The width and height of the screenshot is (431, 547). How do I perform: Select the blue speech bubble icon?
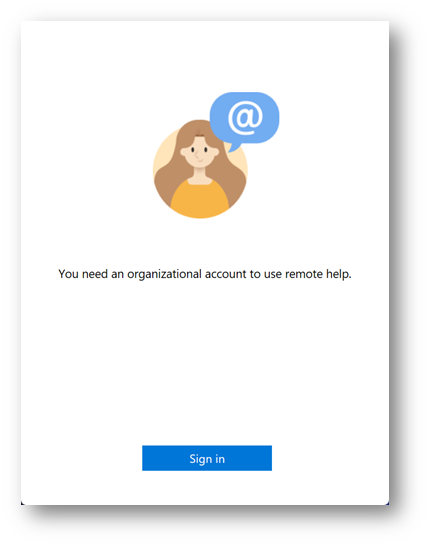click(x=244, y=121)
